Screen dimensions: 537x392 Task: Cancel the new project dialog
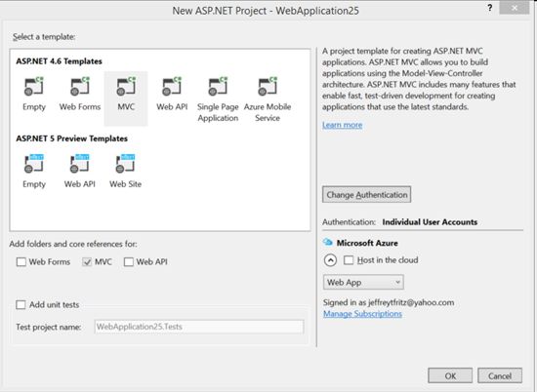pyautogui.click(x=500, y=376)
